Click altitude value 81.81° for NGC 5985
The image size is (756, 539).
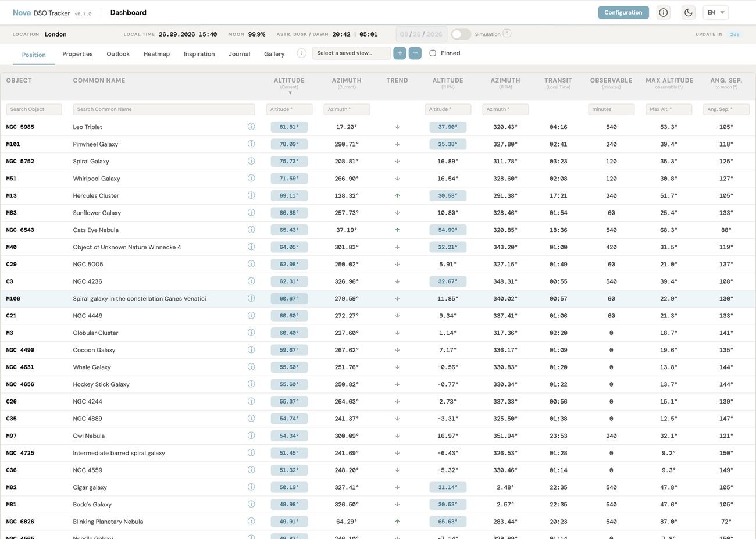point(289,127)
